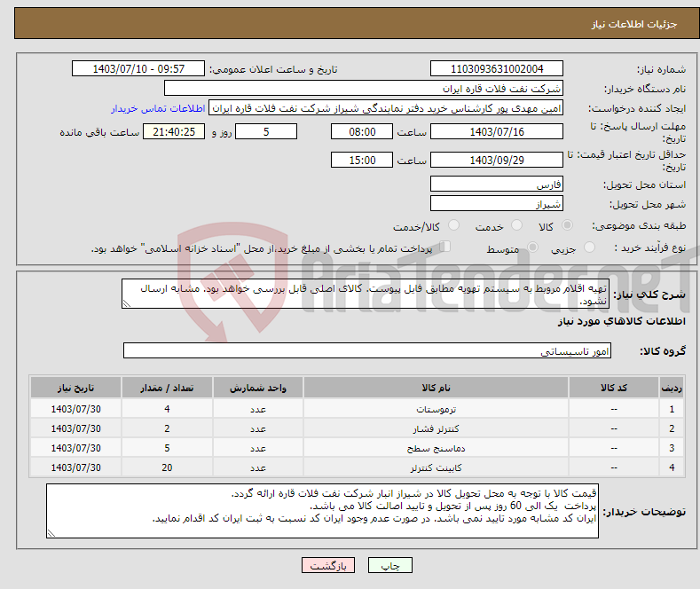Select the کابینت کنترلر item name cell

[436, 467]
